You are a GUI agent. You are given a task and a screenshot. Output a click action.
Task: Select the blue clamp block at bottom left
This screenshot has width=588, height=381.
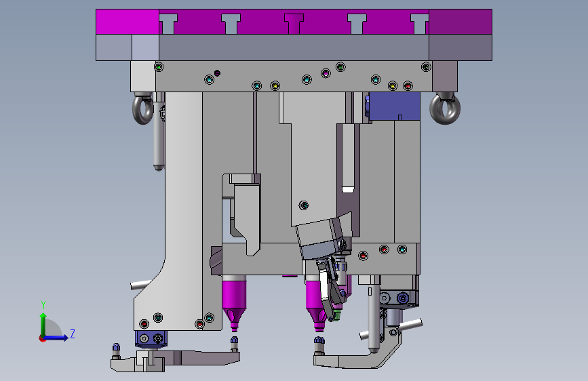151,338
